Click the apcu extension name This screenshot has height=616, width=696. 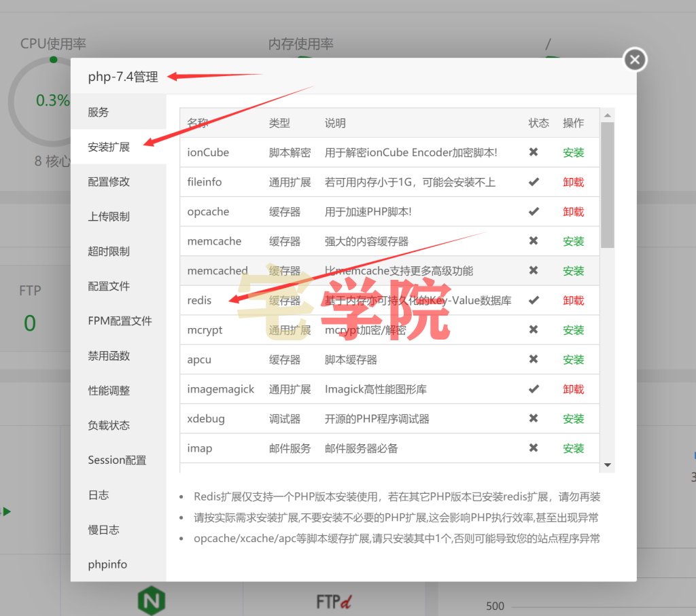coord(199,360)
